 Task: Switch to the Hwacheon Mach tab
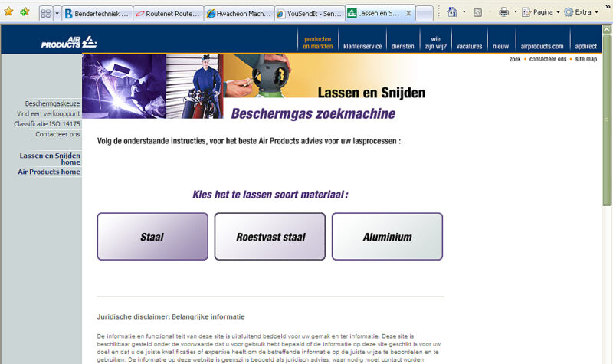click(239, 14)
